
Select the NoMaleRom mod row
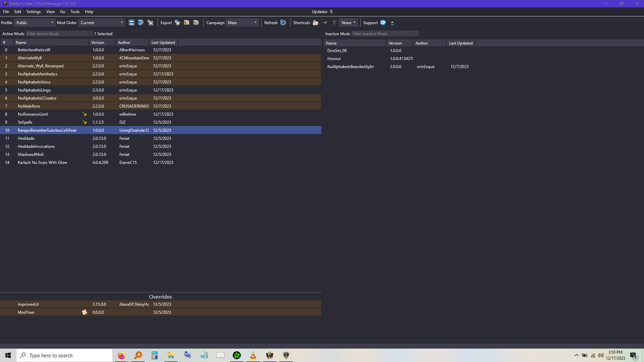coord(160,106)
